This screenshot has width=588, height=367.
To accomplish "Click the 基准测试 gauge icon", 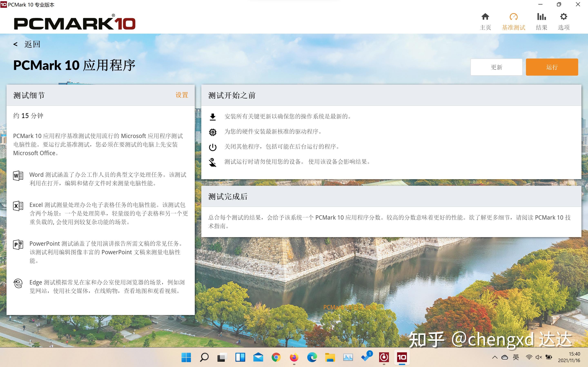I will (x=513, y=17).
